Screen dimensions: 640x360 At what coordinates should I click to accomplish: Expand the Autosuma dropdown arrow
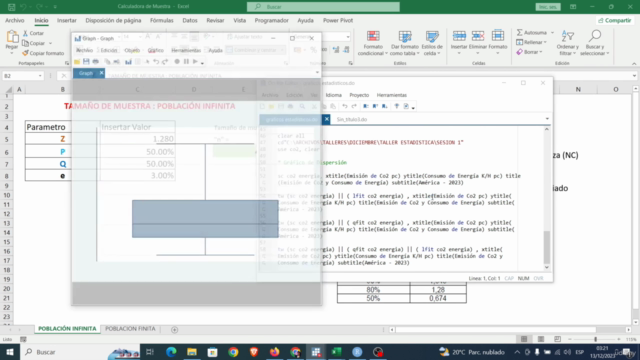552,33
